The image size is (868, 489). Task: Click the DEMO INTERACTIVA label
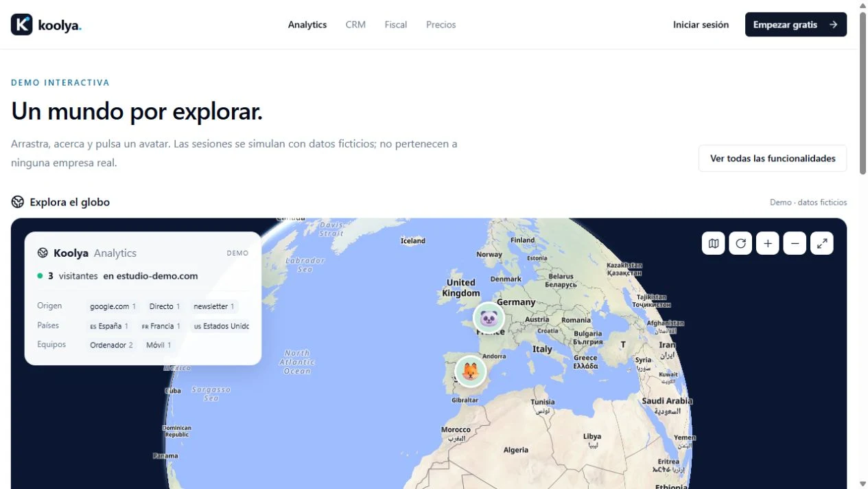point(60,82)
